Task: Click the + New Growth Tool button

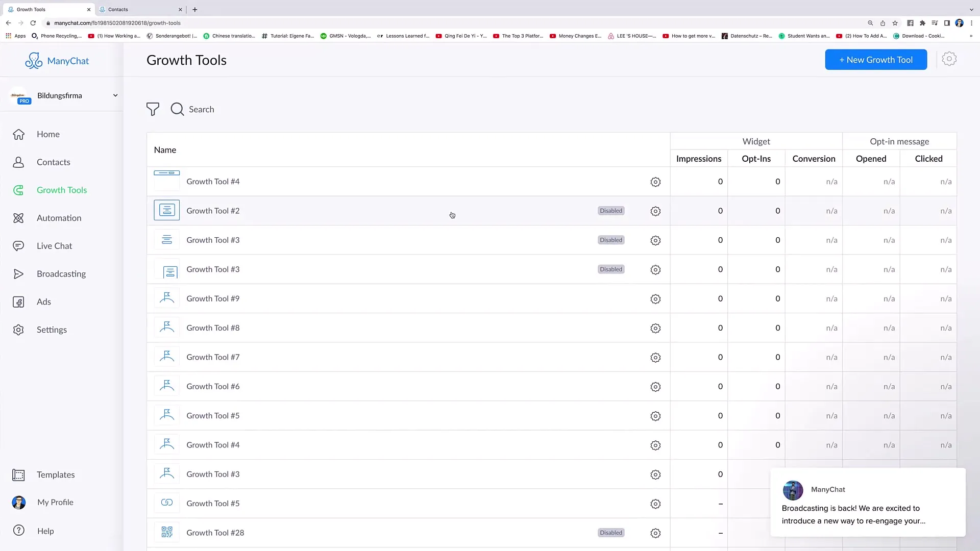Action: click(x=876, y=60)
